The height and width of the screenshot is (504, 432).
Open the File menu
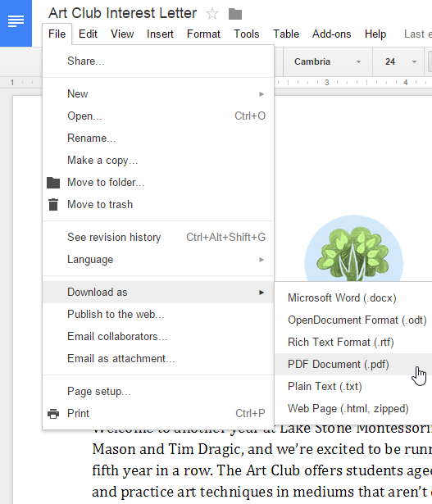57,34
